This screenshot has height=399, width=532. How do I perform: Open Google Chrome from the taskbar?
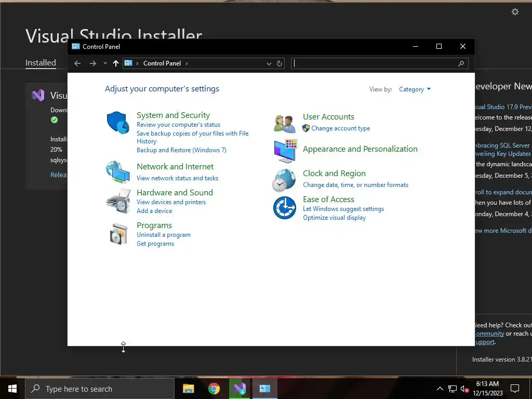(214, 389)
